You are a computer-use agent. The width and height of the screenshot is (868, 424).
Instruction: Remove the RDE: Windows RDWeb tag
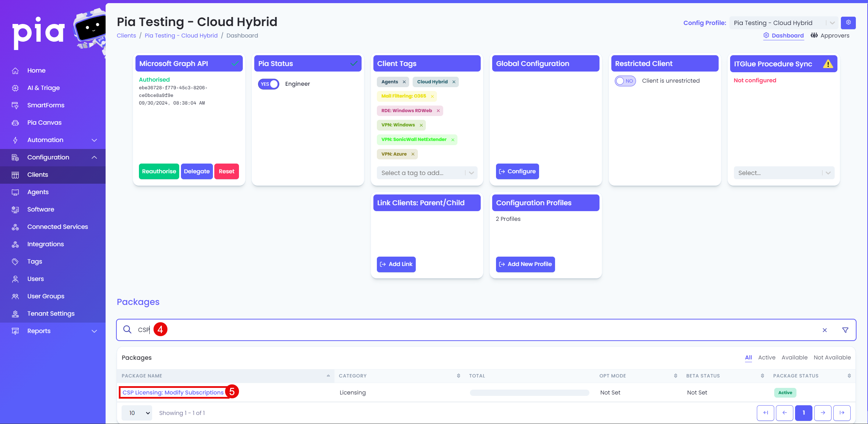click(x=438, y=111)
